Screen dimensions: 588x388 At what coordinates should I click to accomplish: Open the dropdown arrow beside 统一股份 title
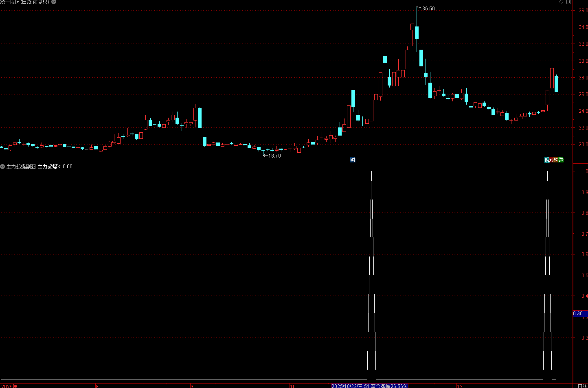54,2
